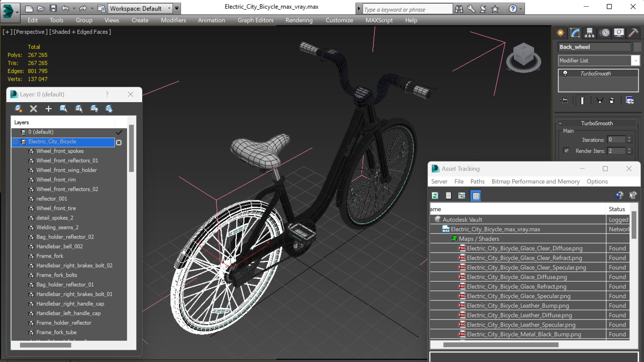Toggle the TurboSmooth modifier lightbulb
Viewport: 644px width, 362px height.
(x=565, y=73)
